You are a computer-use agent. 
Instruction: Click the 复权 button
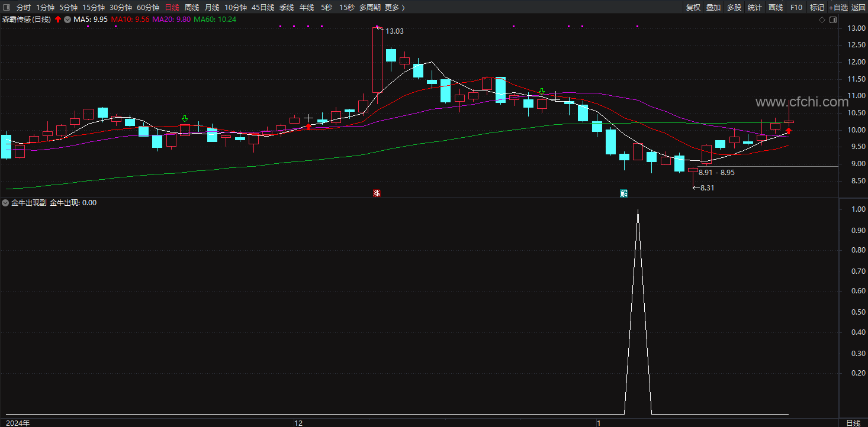[693, 8]
